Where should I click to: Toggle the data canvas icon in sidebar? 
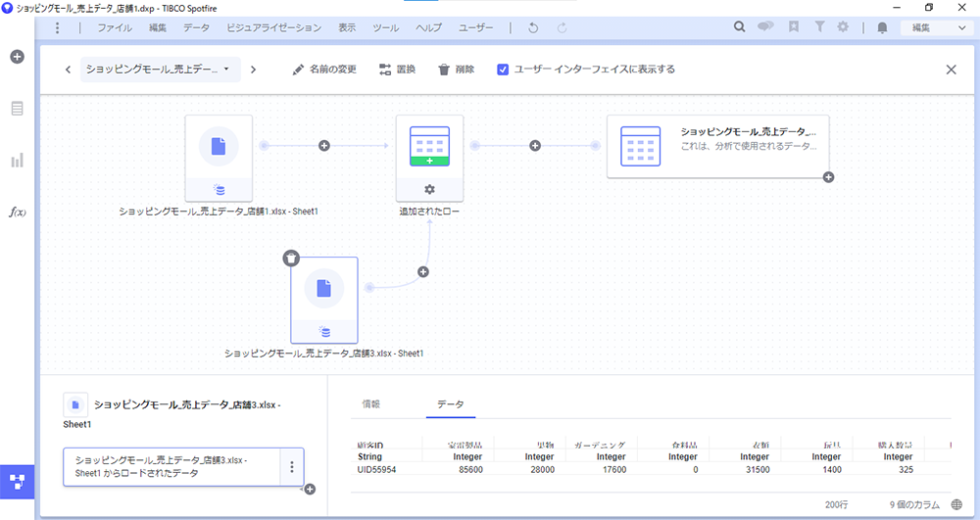point(18,482)
